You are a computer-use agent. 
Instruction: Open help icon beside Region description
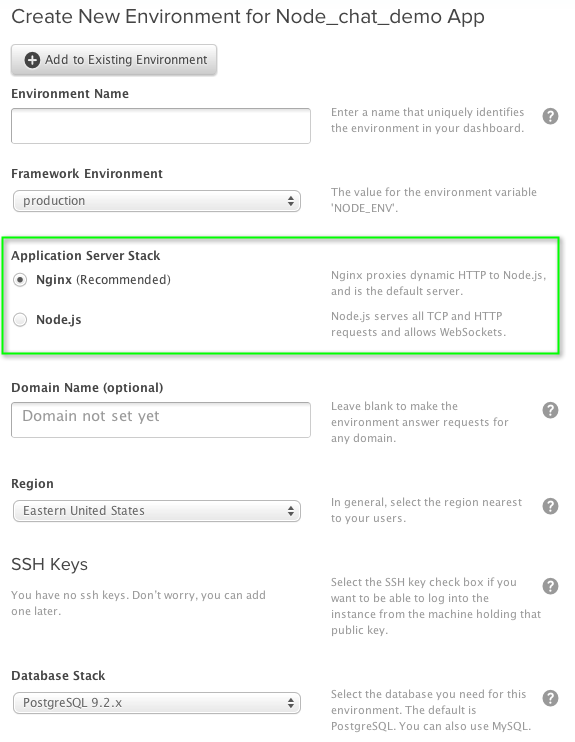click(x=550, y=506)
